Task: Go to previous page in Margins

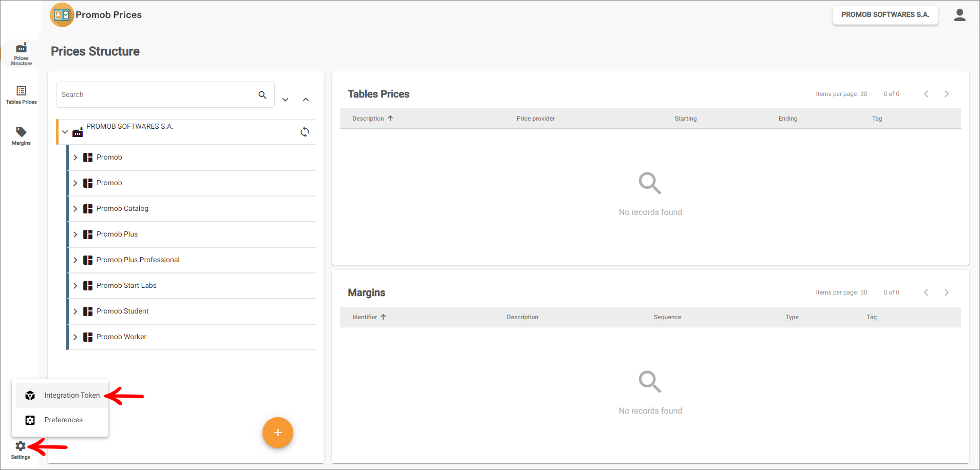Action: click(x=926, y=292)
